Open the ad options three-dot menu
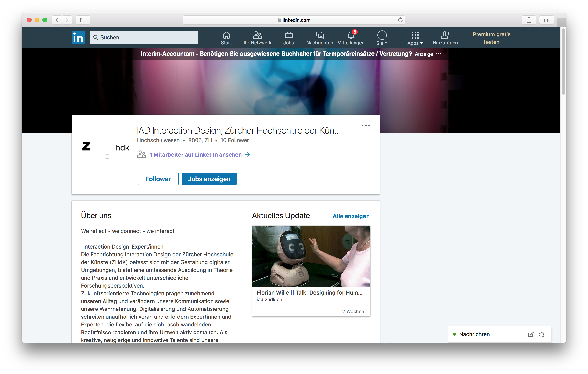Image resolution: width=588 pixels, height=374 pixels. pyautogui.click(x=438, y=54)
